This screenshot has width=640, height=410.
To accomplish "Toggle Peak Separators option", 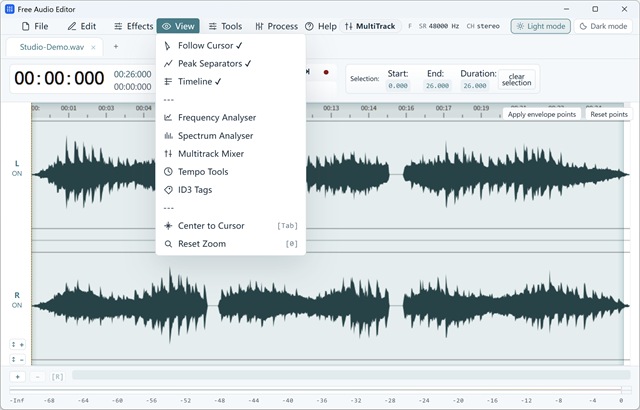I will coord(231,64).
